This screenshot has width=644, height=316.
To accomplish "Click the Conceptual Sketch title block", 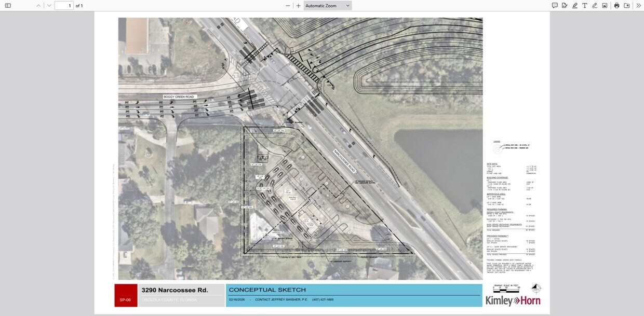I will [x=354, y=295].
